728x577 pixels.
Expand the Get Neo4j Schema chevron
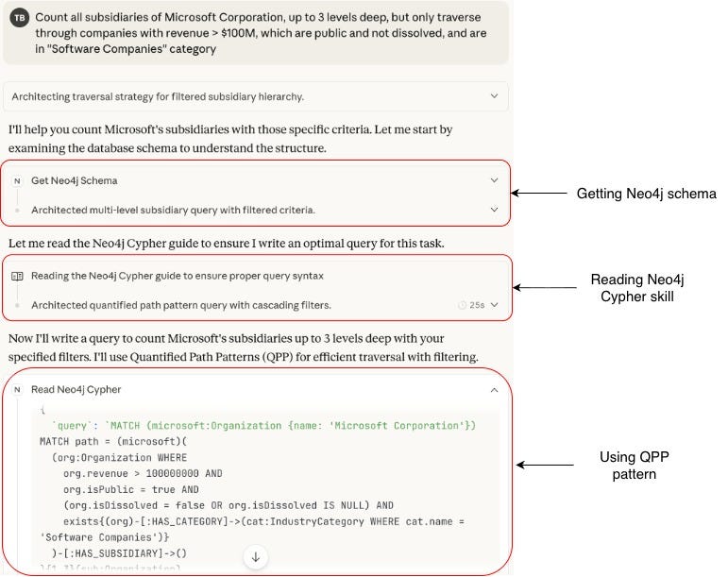(x=493, y=180)
